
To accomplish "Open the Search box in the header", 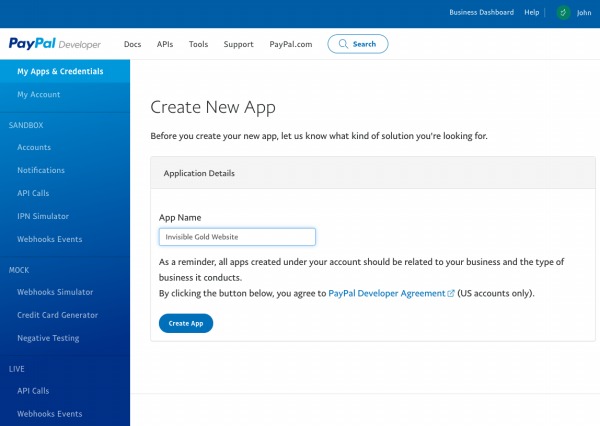I will 357,44.
